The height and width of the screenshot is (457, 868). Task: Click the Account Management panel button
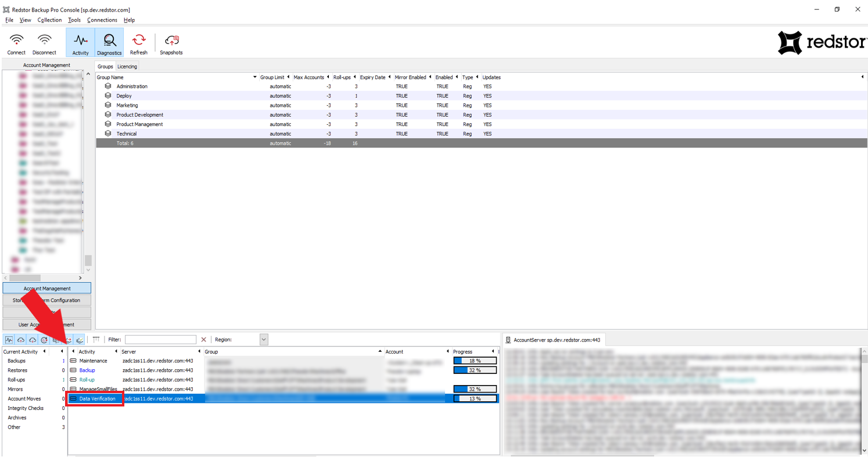tap(47, 289)
